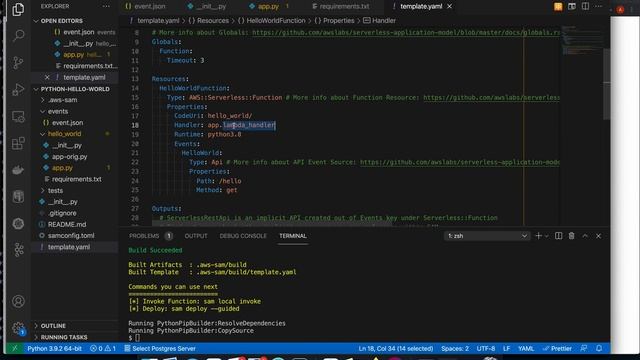Close the template.yaml editor tab
640x360 pixels.
pyautogui.click(x=449, y=7)
